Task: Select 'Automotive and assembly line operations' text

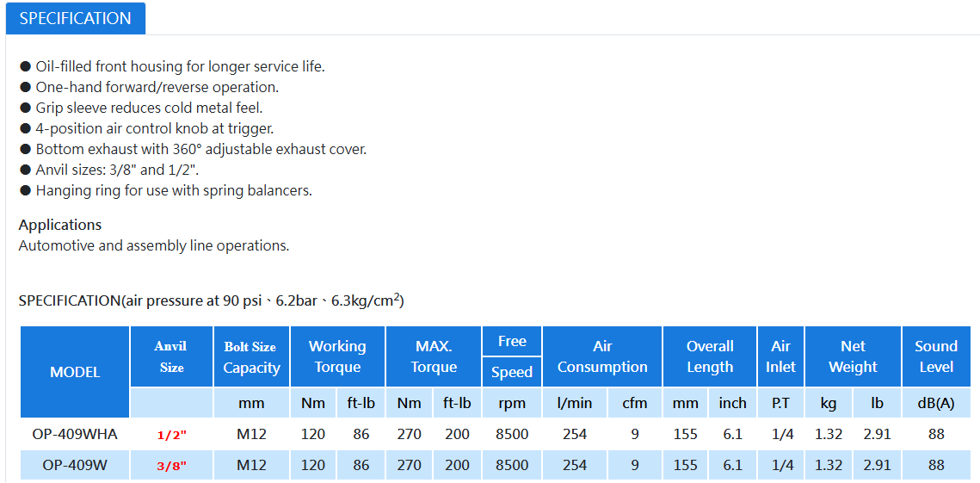Action: [154, 246]
